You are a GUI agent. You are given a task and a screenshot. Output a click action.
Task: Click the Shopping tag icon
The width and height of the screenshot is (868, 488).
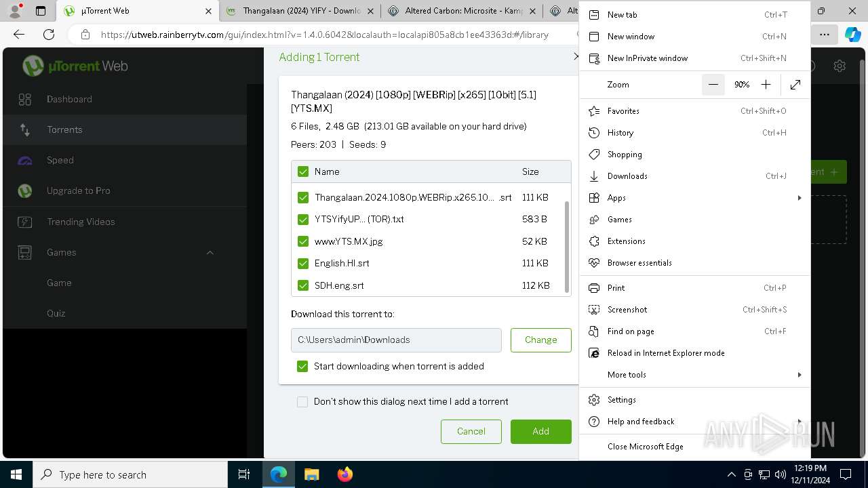coord(594,155)
